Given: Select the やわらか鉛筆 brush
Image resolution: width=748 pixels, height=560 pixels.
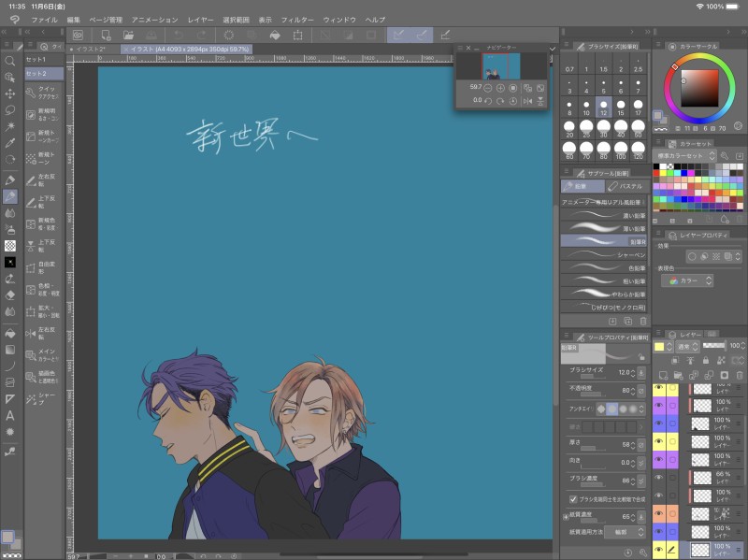Looking at the screenshot, I should (x=603, y=294).
